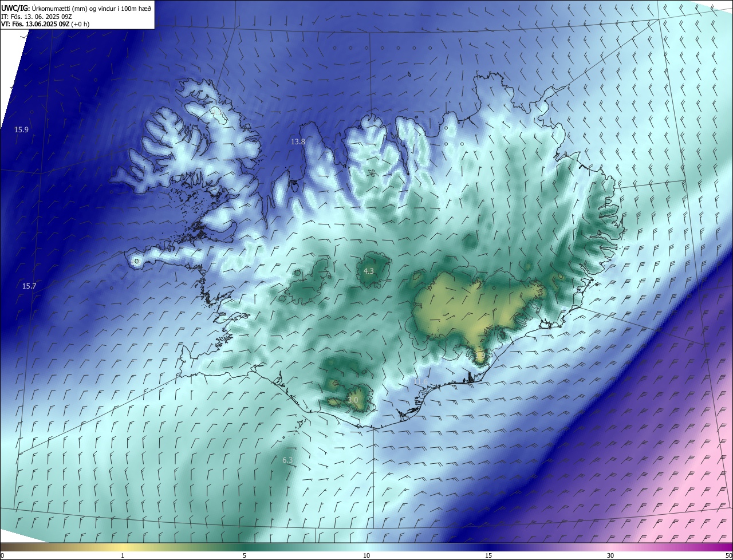Click the "3.0" value label on the map
The image size is (733, 560).
click(x=353, y=400)
